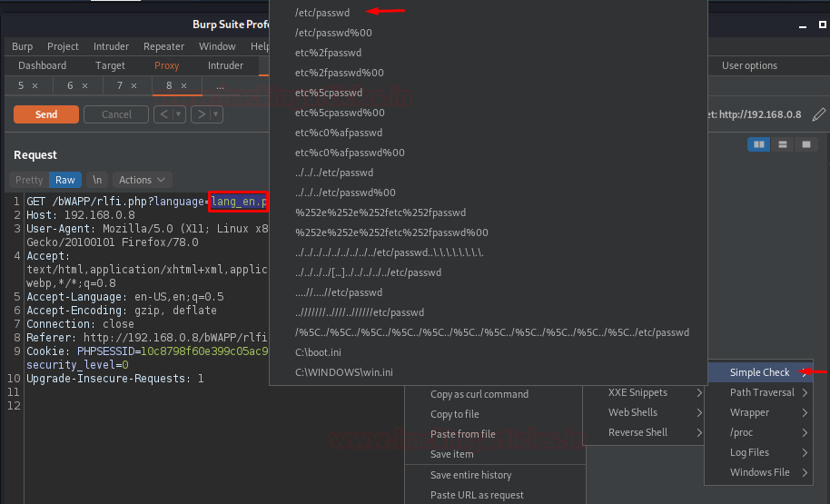Open the Burp menu
Screen dimensions: 830x504
pos(22,46)
